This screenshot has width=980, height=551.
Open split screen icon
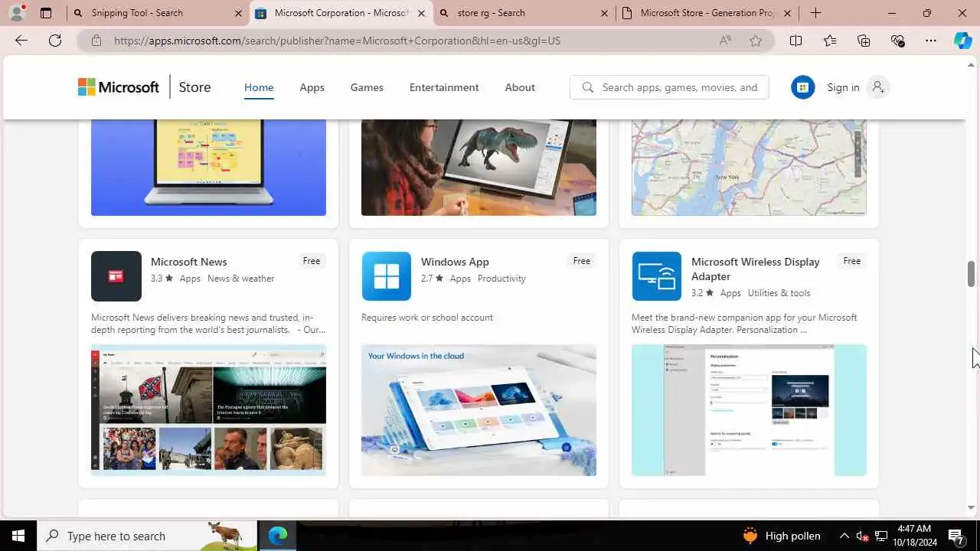coord(796,41)
